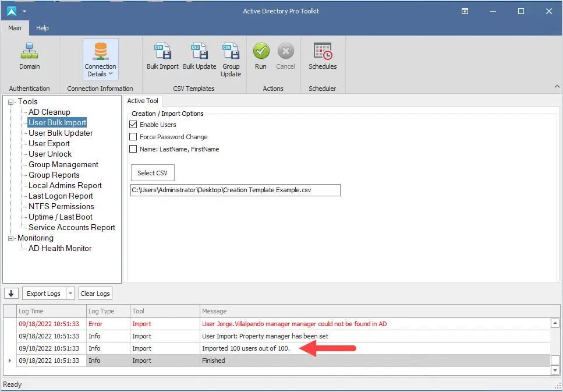Uncheck the Enable Users checkbox
Viewport: 563px width, 392px height.
[133, 125]
